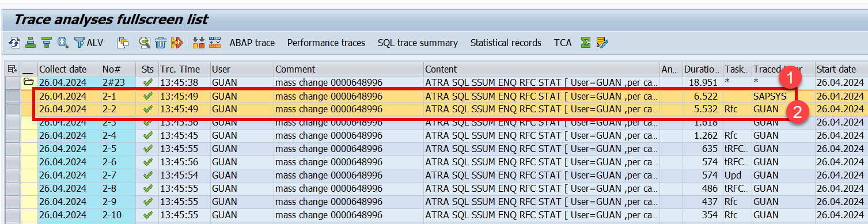This screenshot has width=868, height=224.
Task: Open Statistical records
Action: [506, 43]
